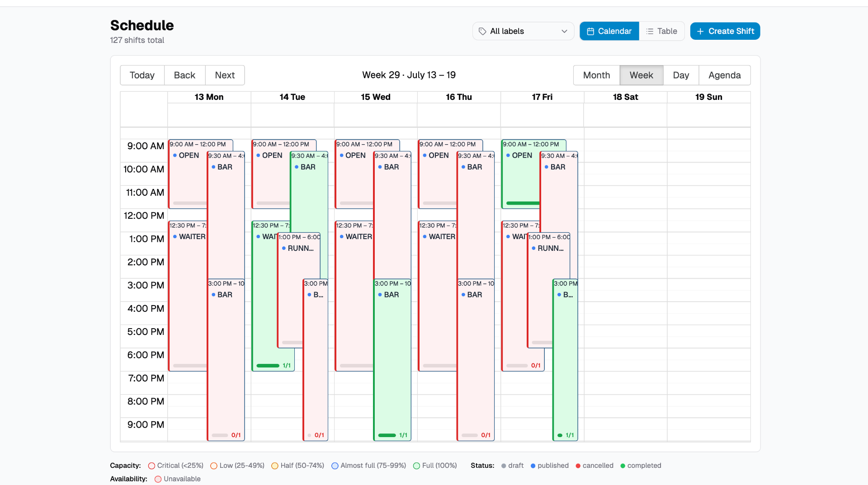Image resolution: width=868 pixels, height=485 pixels.
Task: Select the Day view tab
Action: click(681, 75)
